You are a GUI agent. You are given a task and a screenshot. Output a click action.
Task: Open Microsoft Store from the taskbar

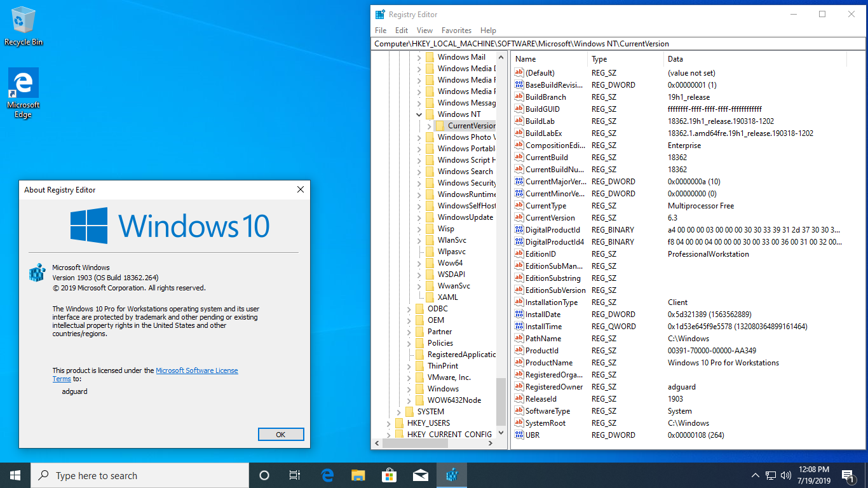point(389,475)
